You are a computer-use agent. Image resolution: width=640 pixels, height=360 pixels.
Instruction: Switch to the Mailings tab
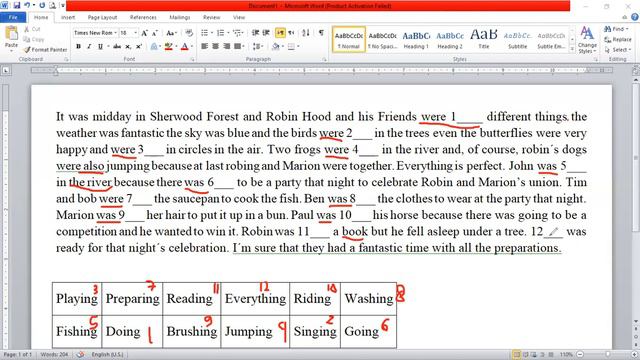[180, 17]
